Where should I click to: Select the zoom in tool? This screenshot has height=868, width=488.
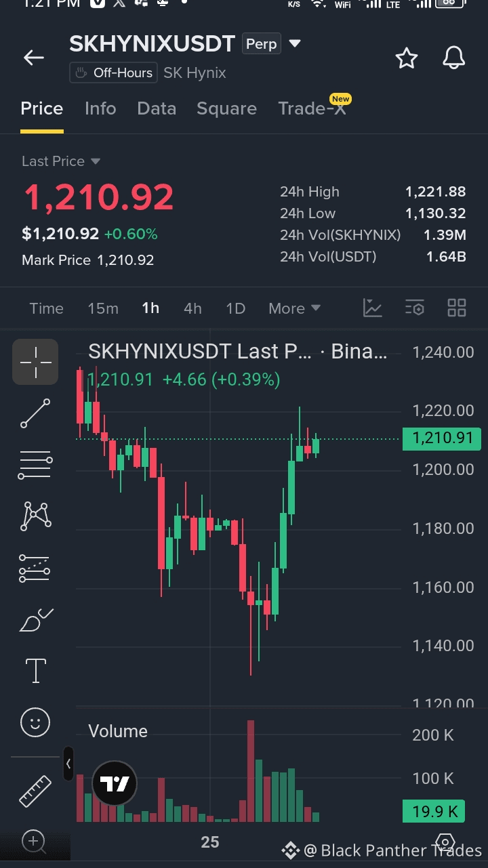(x=34, y=842)
